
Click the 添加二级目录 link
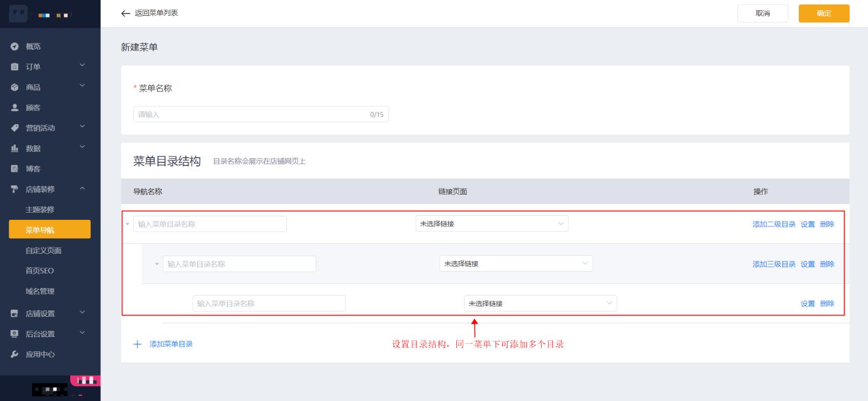click(774, 224)
